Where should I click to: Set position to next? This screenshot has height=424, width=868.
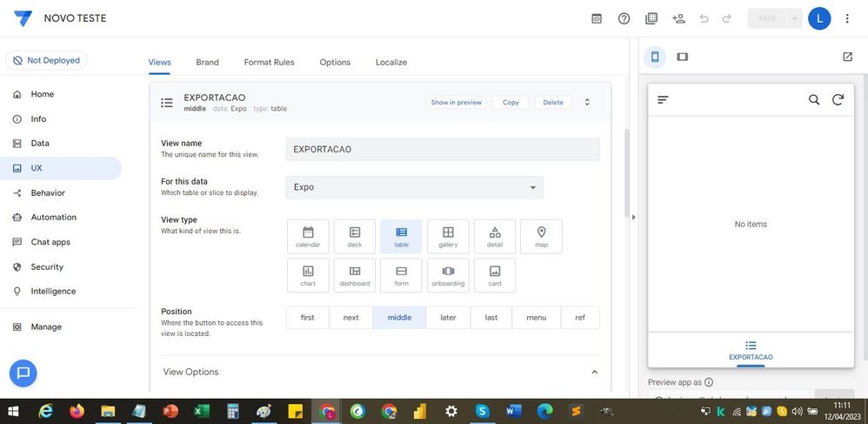coord(351,318)
